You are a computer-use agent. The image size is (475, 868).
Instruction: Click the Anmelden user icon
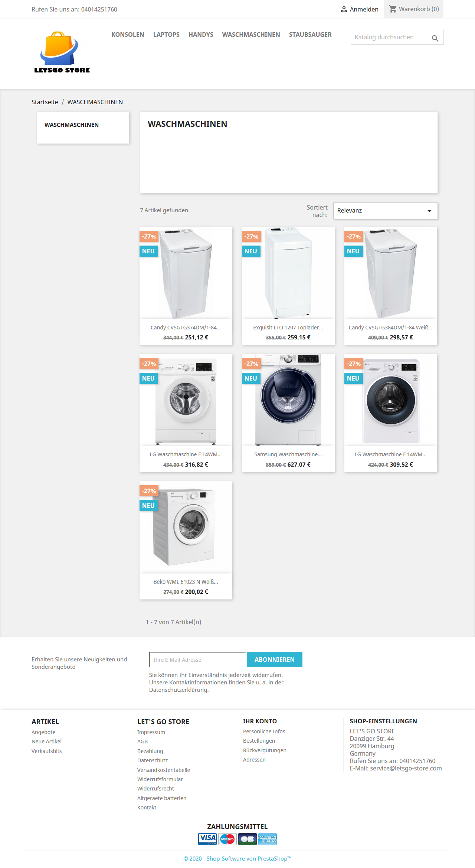pyautogui.click(x=344, y=9)
